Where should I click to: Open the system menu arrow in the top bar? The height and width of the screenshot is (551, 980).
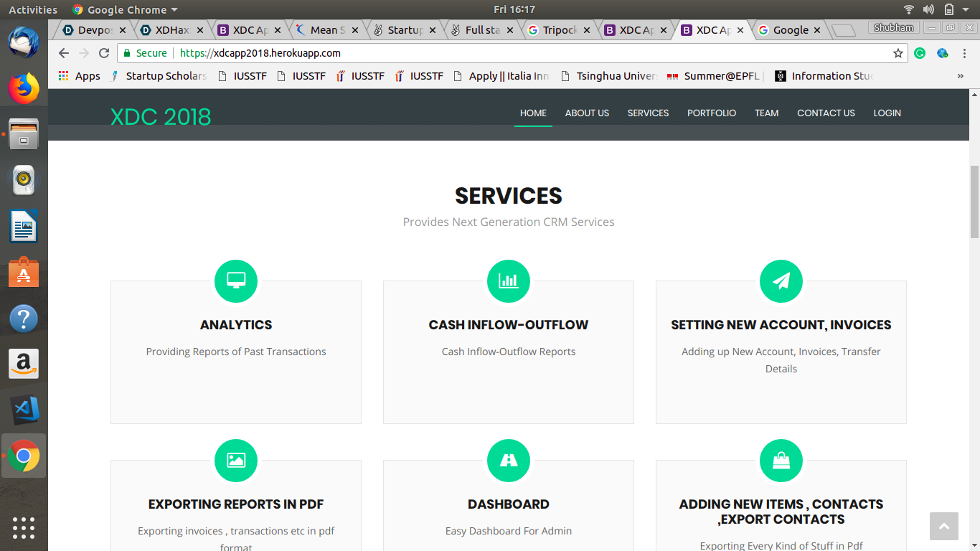967,9
